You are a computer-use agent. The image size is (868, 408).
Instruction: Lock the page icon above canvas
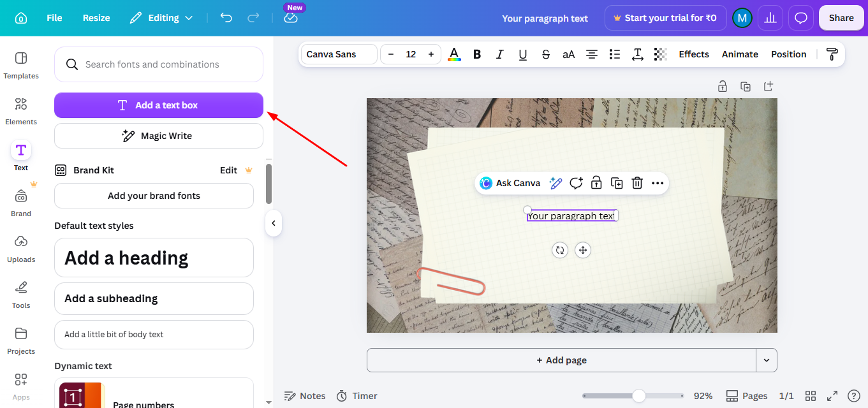[x=723, y=86]
